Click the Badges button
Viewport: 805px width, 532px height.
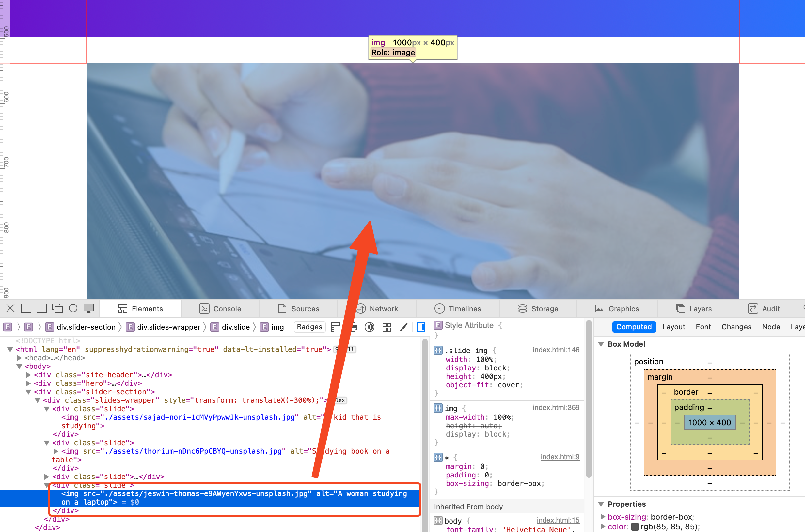coord(309,327)
